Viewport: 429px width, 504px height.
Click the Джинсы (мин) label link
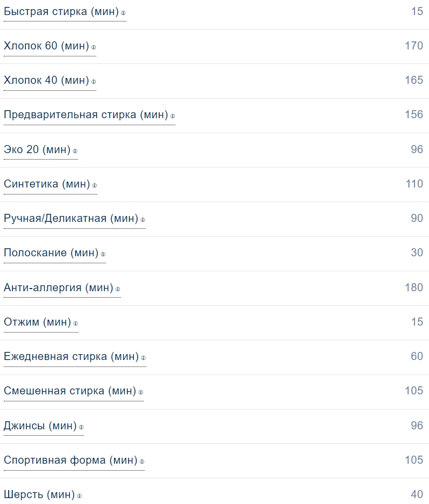40,426
